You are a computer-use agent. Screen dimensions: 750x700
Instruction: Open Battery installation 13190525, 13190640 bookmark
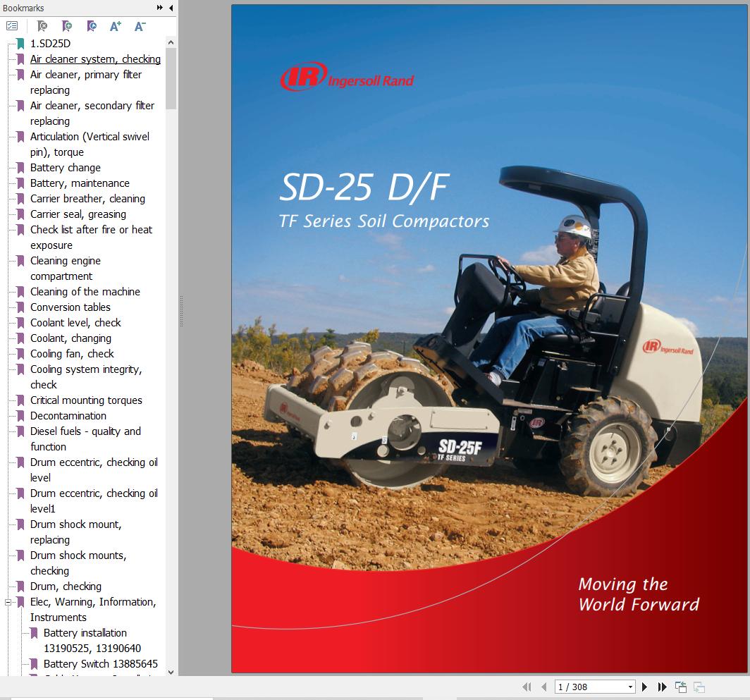coord(92,641)
